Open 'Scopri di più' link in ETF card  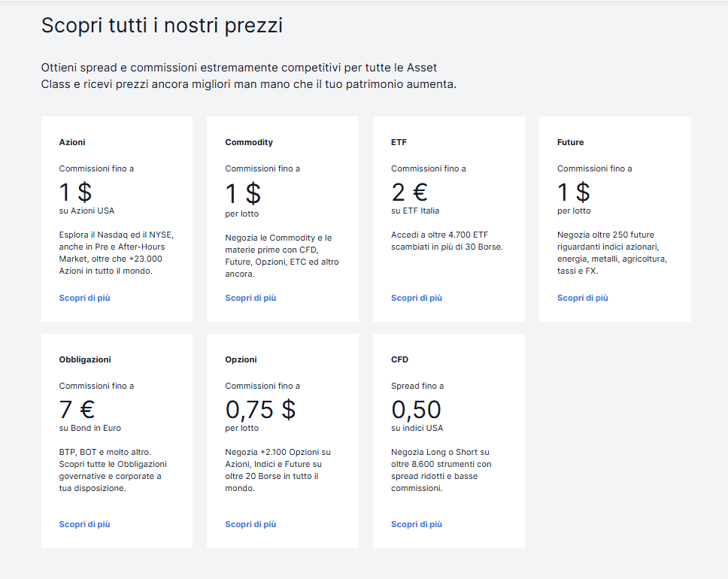click(417, 298)
